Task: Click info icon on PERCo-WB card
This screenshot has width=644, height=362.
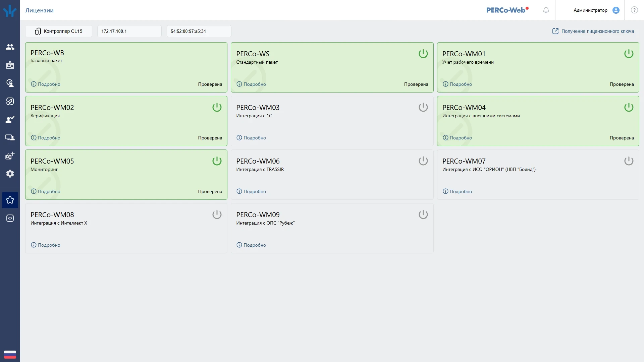Action: click(34, 84)
